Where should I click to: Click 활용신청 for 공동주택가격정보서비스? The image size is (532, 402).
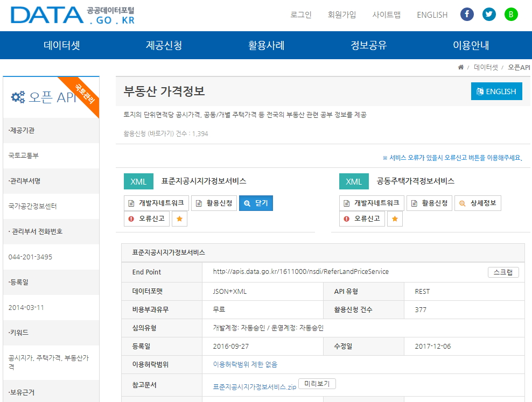429,203
